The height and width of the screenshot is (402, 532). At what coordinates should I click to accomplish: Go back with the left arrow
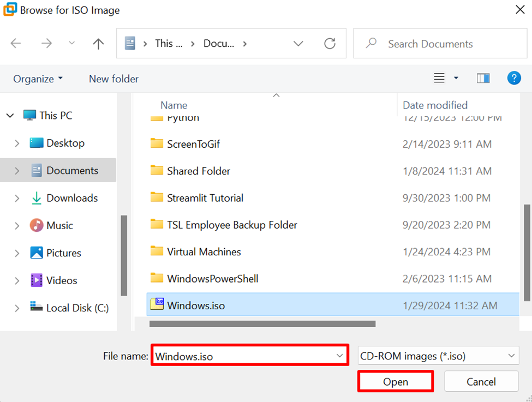(x=16, y=44)
